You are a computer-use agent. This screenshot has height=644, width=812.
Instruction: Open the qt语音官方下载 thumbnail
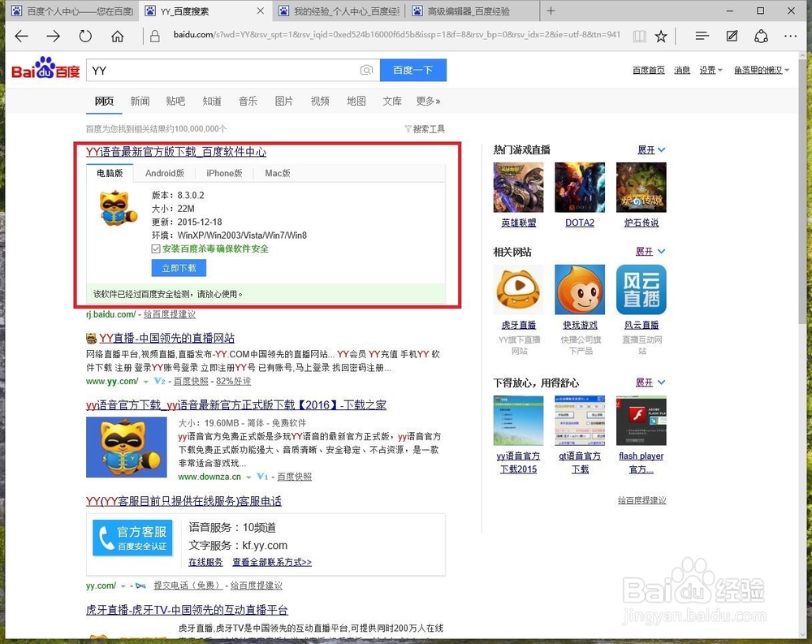pyautogui.click(x=580, y=421)
